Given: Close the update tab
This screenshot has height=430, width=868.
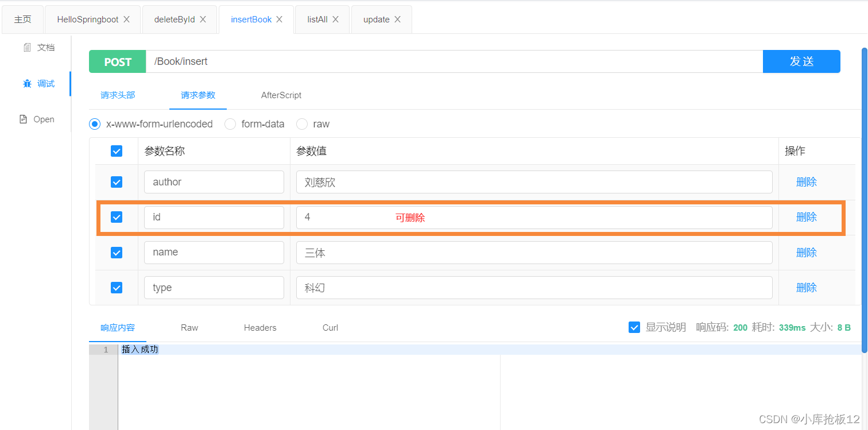Looking at the screenshot, I should click(398, 20).
